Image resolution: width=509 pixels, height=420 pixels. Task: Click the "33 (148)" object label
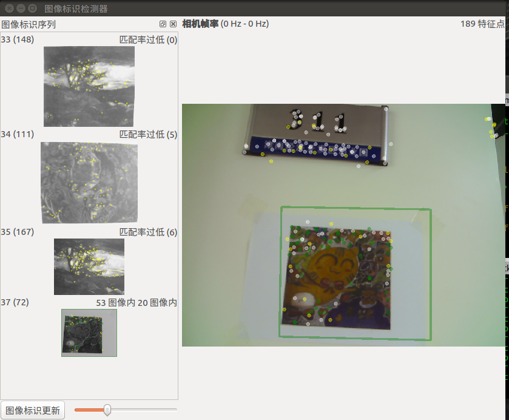pos(18,40)
